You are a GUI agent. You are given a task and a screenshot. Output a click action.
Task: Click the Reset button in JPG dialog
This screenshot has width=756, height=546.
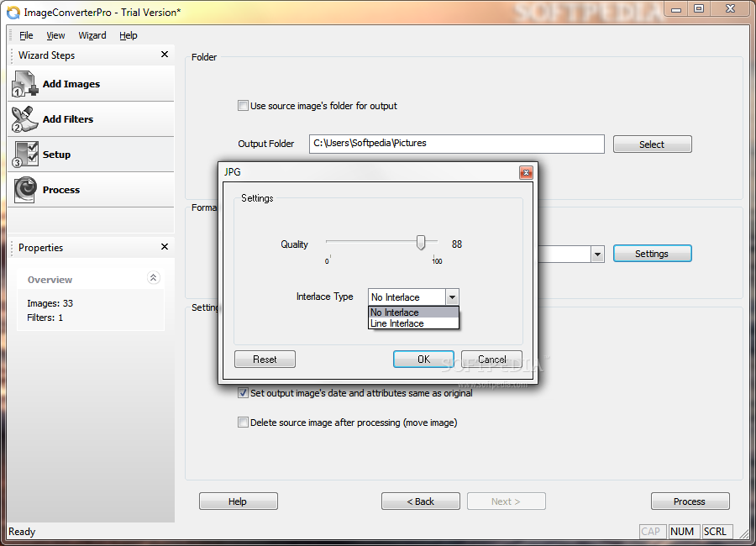(265, 360)
